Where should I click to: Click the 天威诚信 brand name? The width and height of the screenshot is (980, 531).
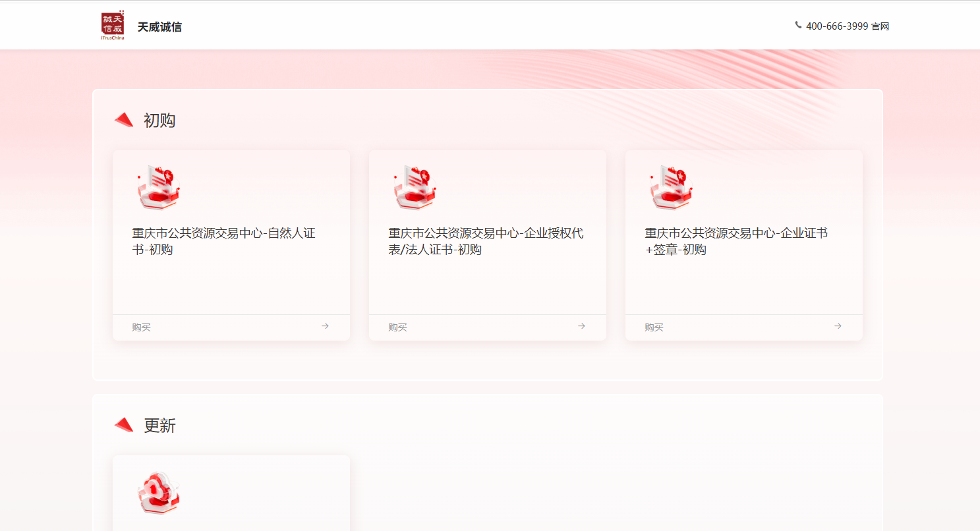pos(159,27)
